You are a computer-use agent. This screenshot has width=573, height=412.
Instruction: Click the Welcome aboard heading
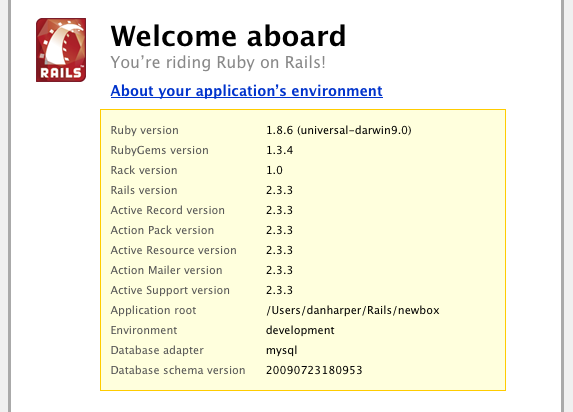(x=228, y=36)
